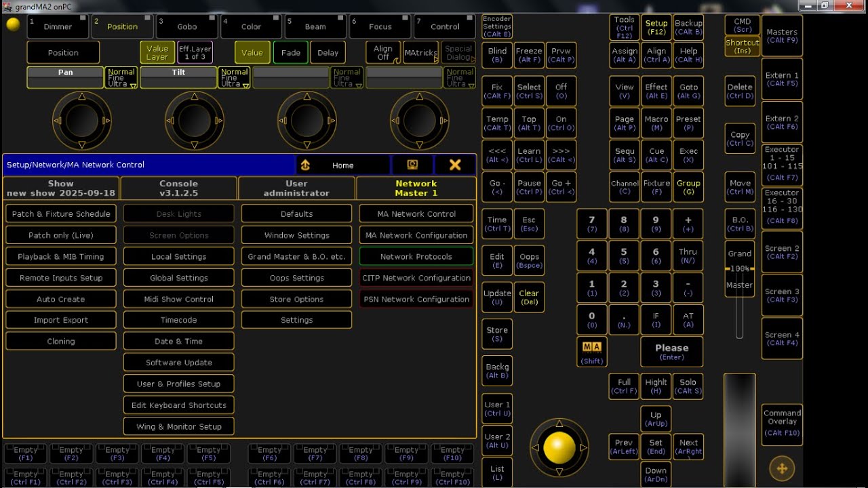Click the up arrow on the Pan encoder
The width and height of the screenshot is (868, 488).
pyautogui.click(x=82, y=97)
